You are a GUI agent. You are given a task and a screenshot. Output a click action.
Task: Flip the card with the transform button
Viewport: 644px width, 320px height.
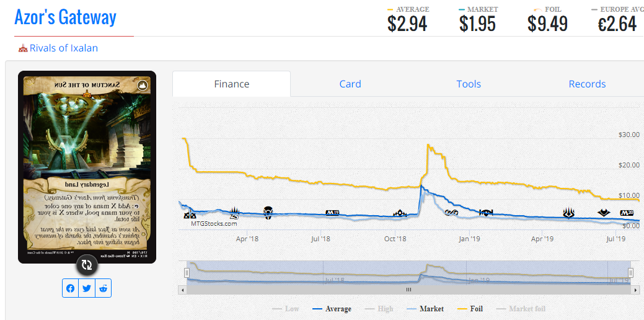87,264
